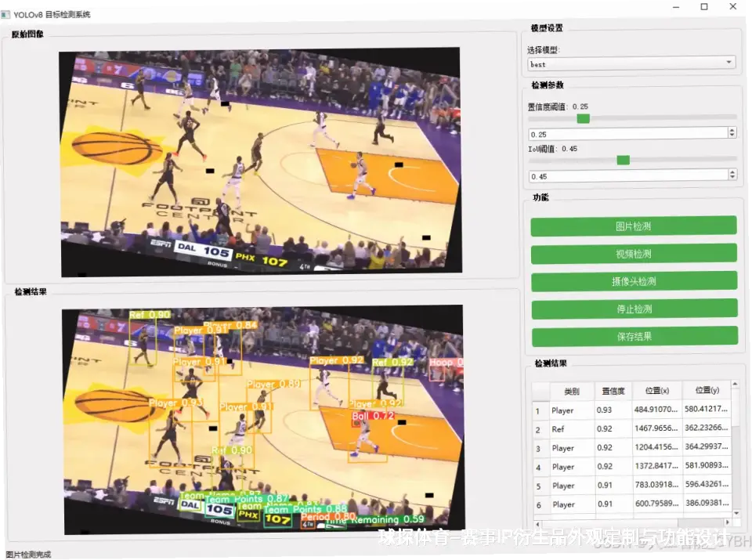The height and width of the screenshot is (560, 752).
Task: Click x-position cell 1467.9656 in row 2
Action: click(x=657, y=428)
